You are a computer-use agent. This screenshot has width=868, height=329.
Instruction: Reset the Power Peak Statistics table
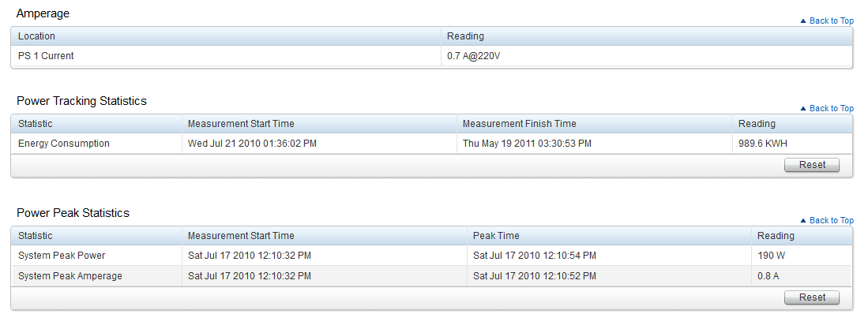[x=812, y=297]
